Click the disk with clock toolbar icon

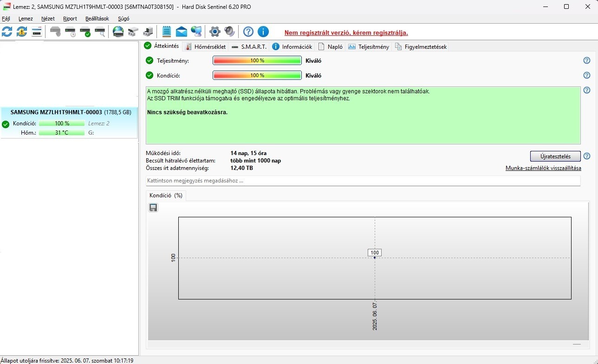coord(70,32)
